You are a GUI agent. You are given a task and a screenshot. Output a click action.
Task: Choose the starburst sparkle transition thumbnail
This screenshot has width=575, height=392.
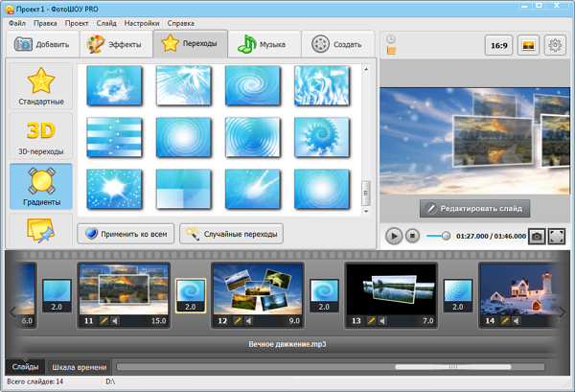pos(114,189)
